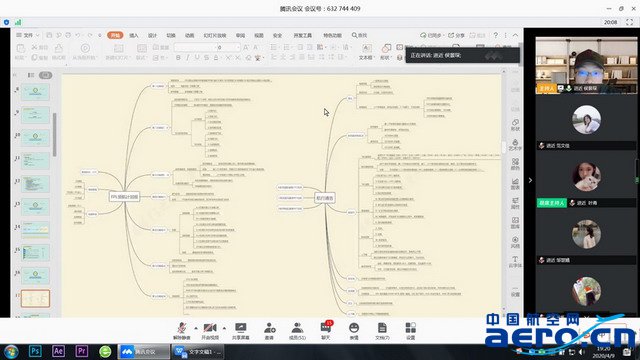Open the Chat panel with unread badge
The width and height of the screenshot is (640, 360).
pyautogui.click(x=326, y=331)
